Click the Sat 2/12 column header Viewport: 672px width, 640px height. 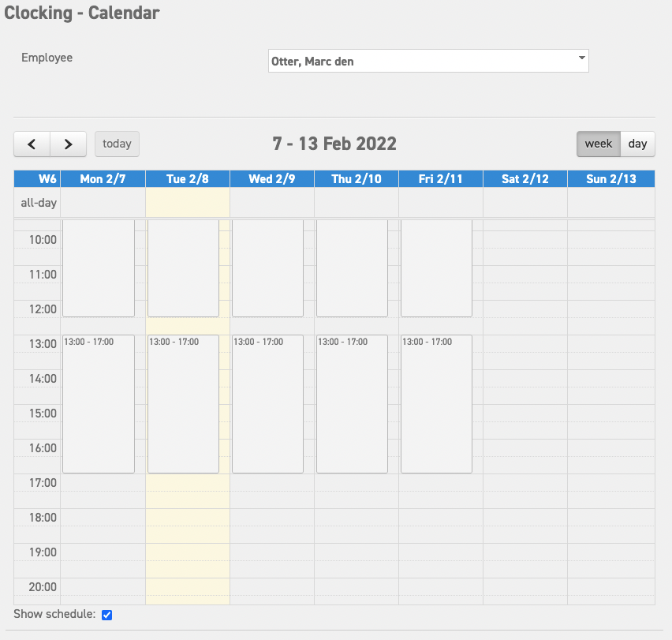[x=525, y=178]
